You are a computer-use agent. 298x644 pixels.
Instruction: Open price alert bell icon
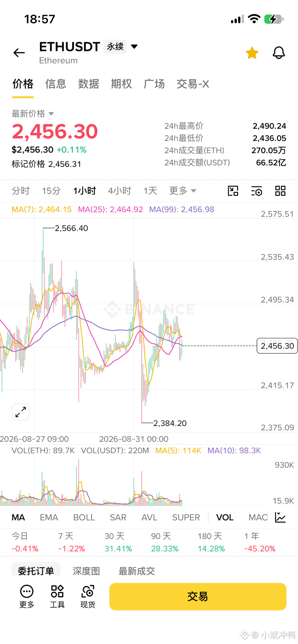[x=279, y=53]
